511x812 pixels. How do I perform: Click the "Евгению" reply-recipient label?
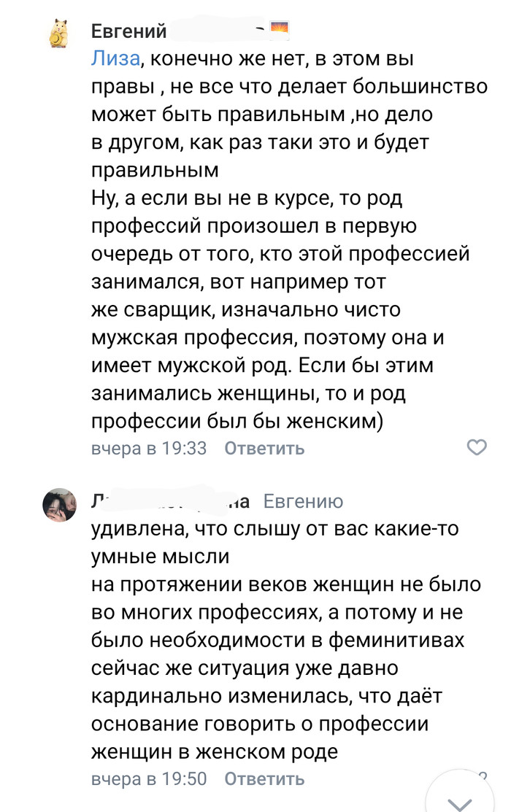coord(302,502)
